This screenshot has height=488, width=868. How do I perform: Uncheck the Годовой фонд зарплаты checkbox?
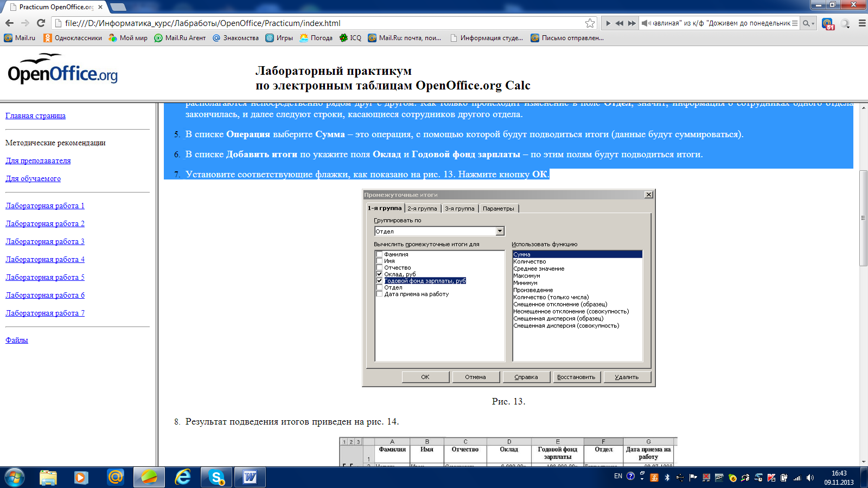click(379, 281)
